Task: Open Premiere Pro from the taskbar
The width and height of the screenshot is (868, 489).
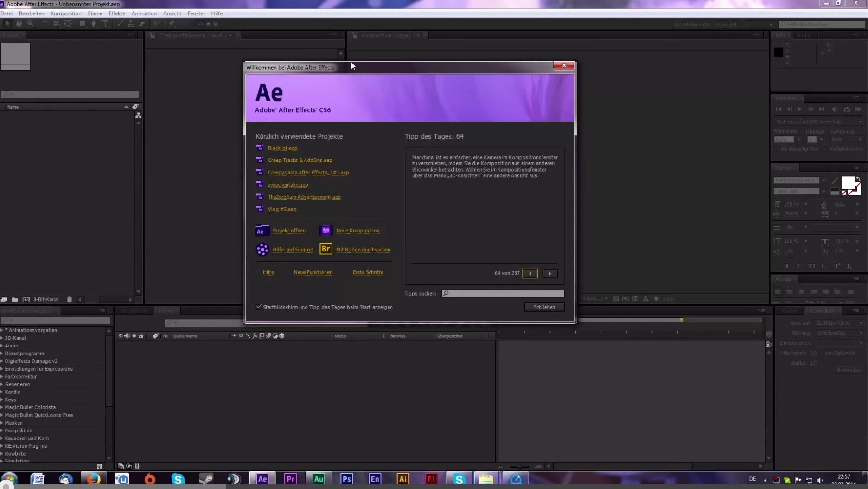Action: click(291, 479)
